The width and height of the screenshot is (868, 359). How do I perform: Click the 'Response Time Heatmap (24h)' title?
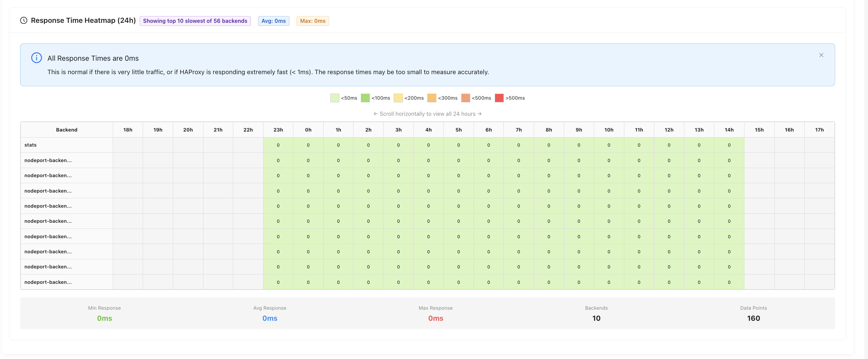(x=83, y=20)
